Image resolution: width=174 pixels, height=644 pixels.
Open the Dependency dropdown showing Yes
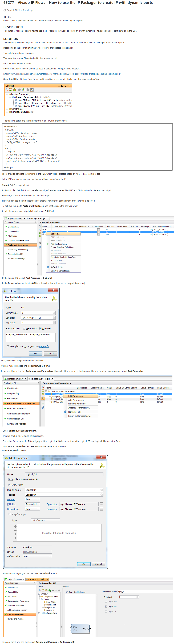pos(33,509)
